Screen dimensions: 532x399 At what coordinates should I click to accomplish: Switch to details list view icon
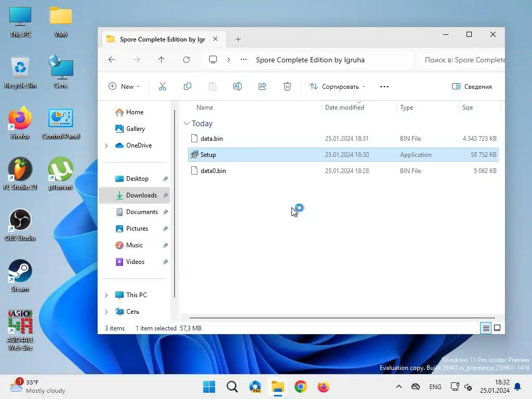tap(486, 328)
